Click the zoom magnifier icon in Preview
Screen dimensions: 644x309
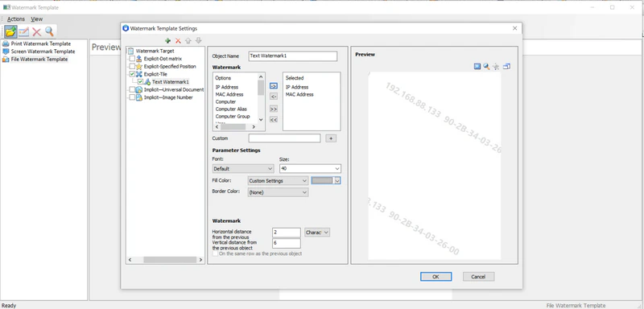point(487,66)
